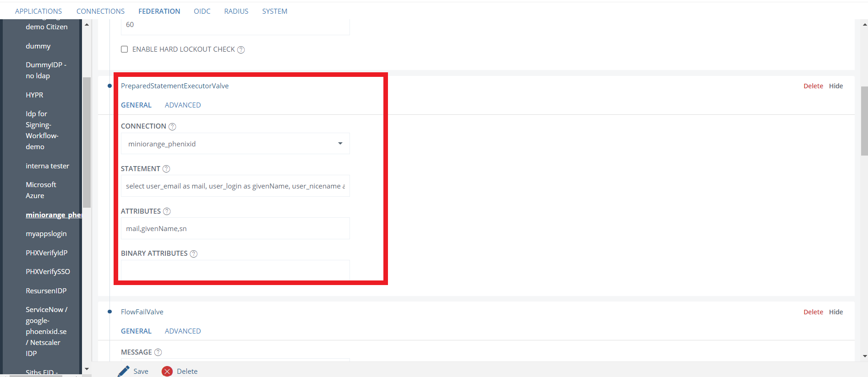The image size is (868, 377).
Task: Click the Delete button in bottom bar
Action: click(180, 372)
